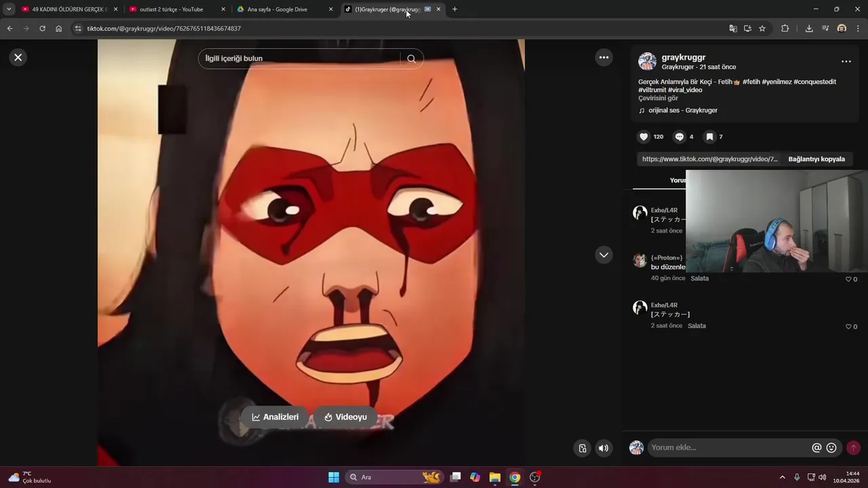Open the taskbar volume icon

(823, 477)
